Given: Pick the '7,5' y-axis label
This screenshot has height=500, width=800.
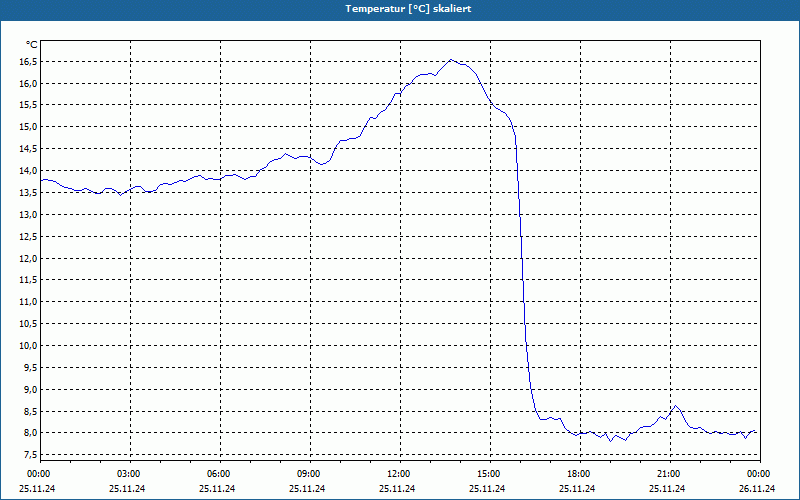Looking at the screenshot, I should click(30, 455).
